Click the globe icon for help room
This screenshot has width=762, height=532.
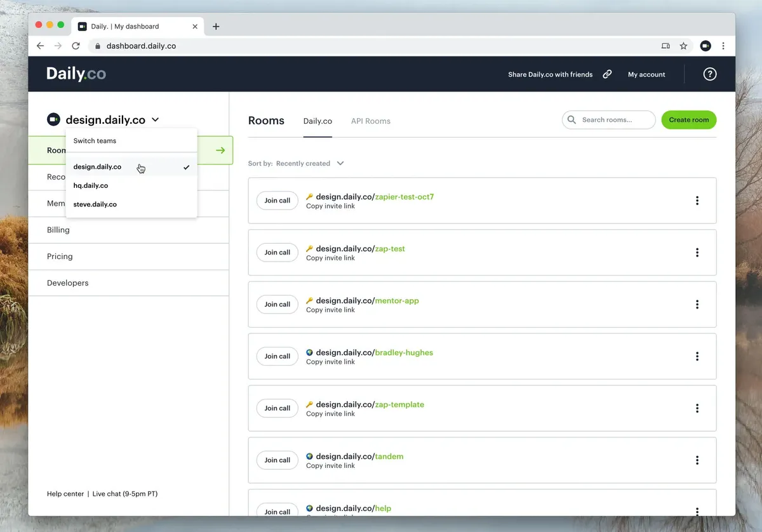click(x=310, y=509)
